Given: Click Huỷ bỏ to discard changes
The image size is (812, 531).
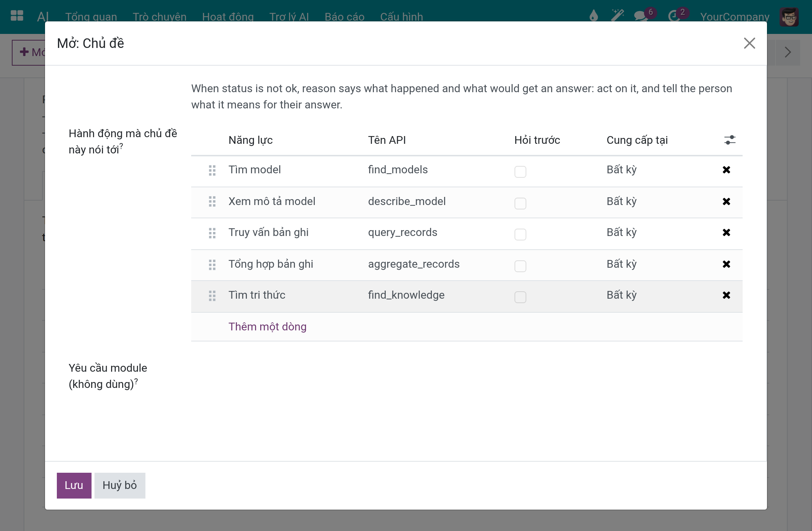Looking at the screenshot, I should (x=120, y=485).
